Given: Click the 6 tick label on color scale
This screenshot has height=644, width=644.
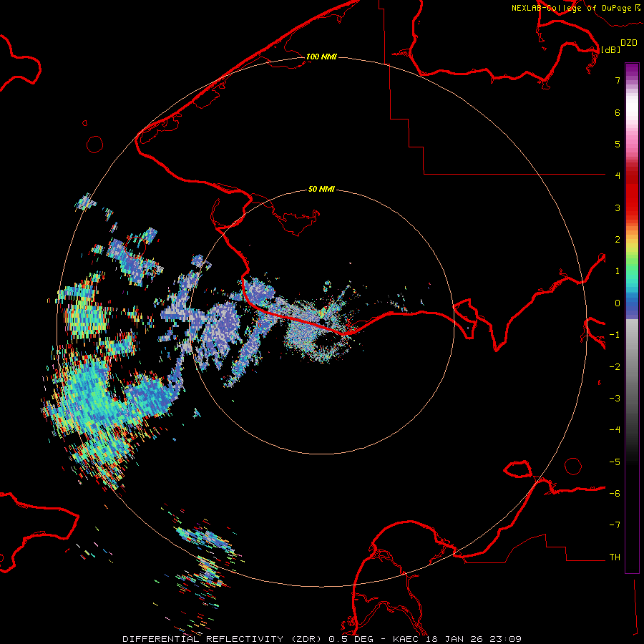Looking at the screenshot, I should coord(618,112).
